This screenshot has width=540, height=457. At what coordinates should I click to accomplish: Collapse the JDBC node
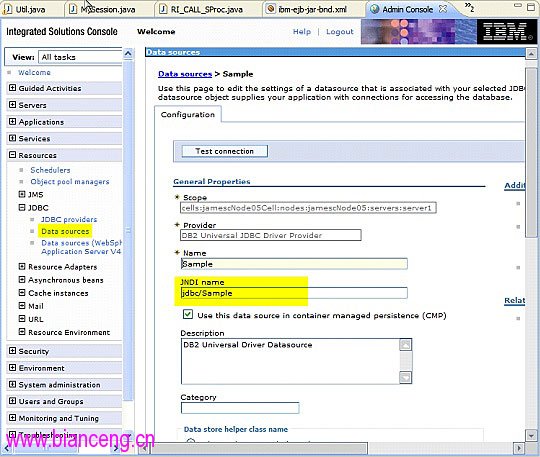click(22, 207)
